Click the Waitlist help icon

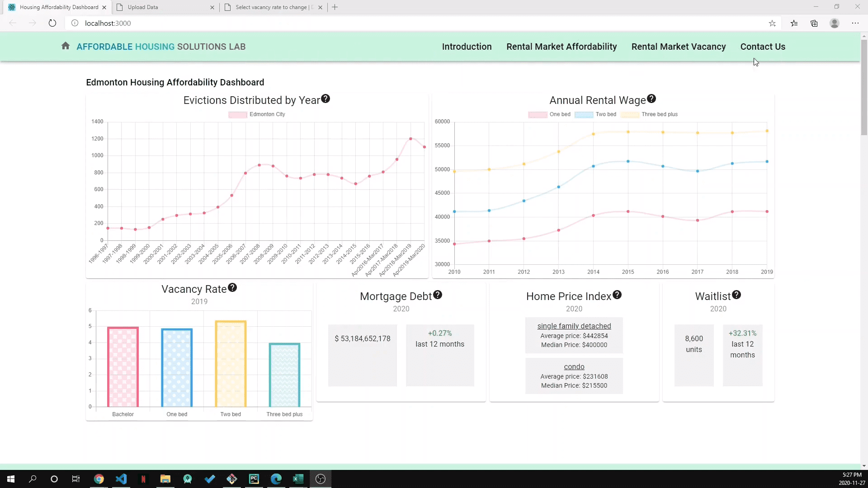pyautogui.click(x=736, y=295)
